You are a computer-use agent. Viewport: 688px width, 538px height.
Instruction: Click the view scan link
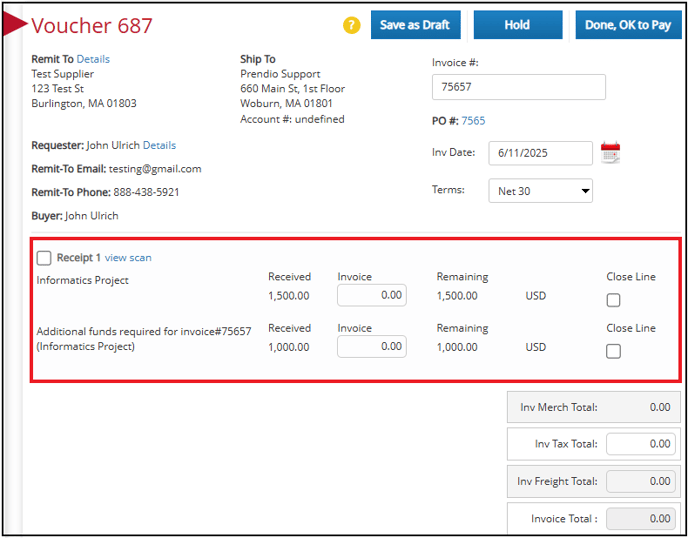(x=128, y=258)
